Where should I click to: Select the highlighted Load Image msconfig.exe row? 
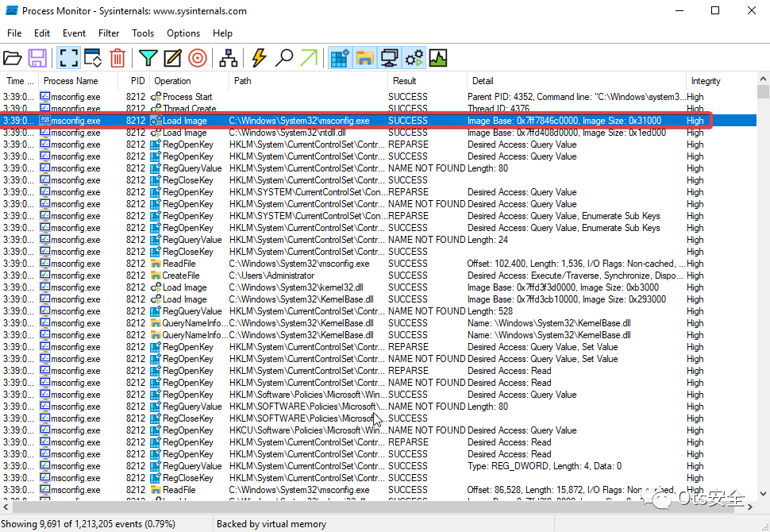click(x=378, y=121)
